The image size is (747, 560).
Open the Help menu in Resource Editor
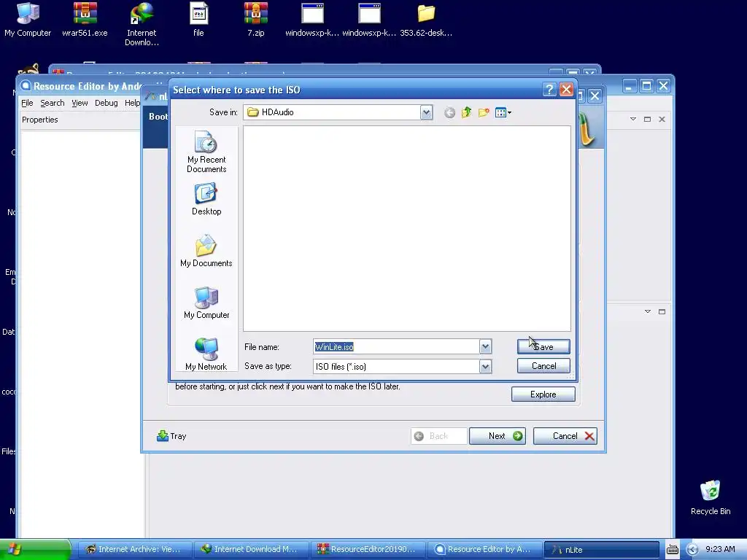pos(132,103)
